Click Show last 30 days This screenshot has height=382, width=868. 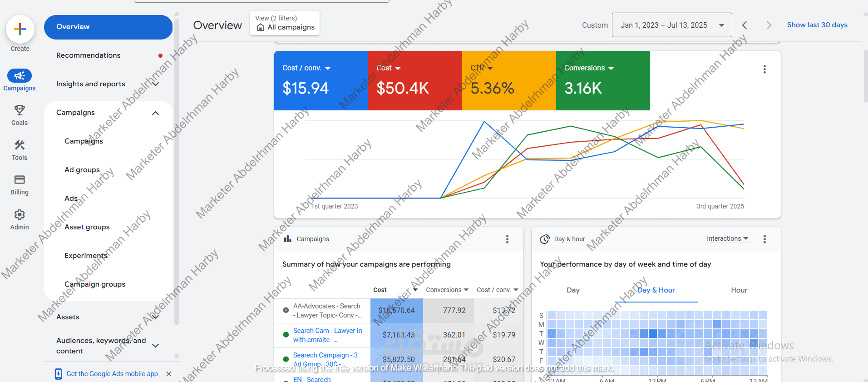[x=817, y=25]
